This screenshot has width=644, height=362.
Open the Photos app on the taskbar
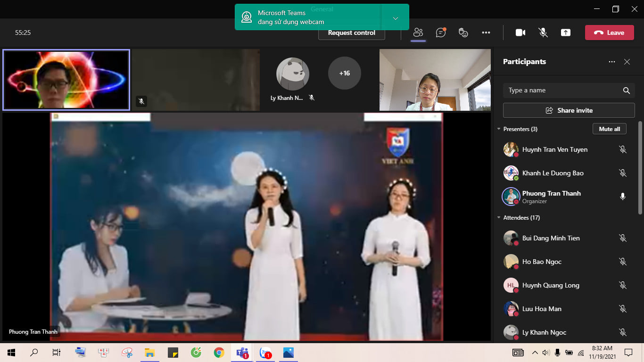[289, 352]
